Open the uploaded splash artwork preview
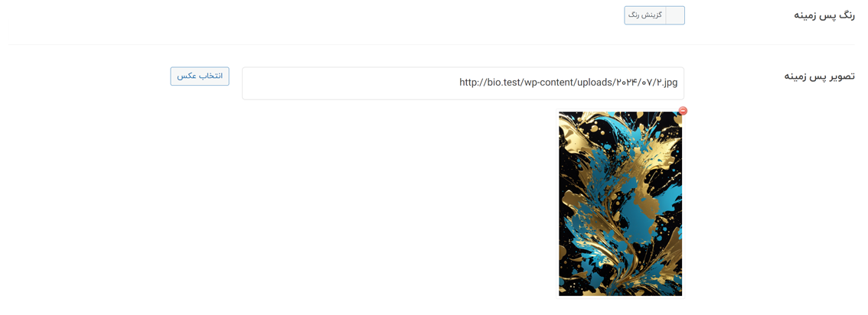This screenshot has height=315, width=868. coord(620,203)
